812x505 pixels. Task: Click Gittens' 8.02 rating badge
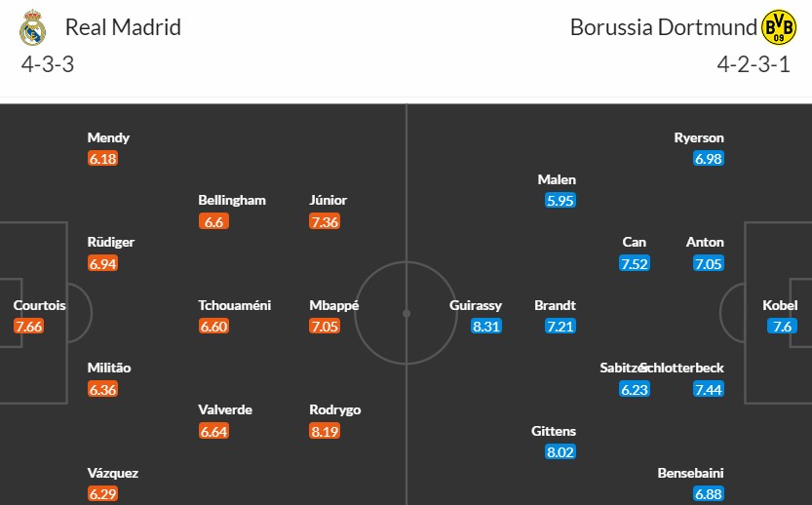coord(561,451)
